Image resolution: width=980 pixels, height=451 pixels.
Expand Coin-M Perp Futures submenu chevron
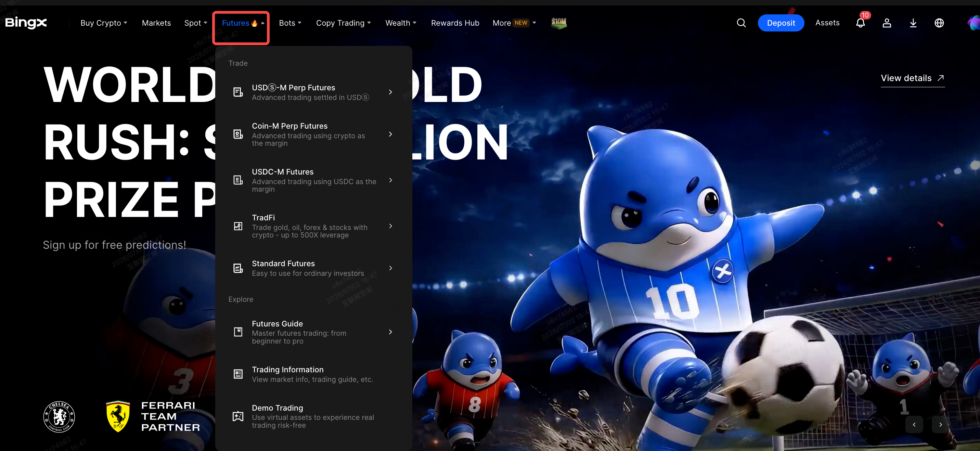[x=390, y=134]
